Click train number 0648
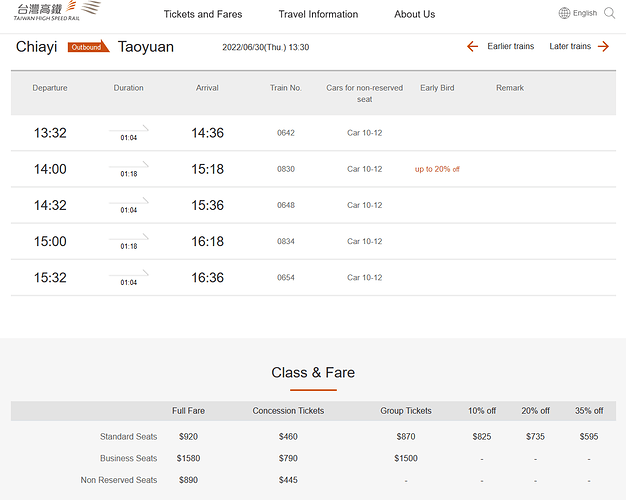This screenshot has height=500, width=626. pos(286,205)
